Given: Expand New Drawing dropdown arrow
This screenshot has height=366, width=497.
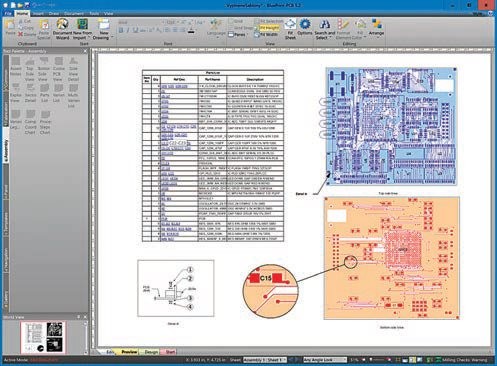Looking at the screenshot, I should 112,38.
